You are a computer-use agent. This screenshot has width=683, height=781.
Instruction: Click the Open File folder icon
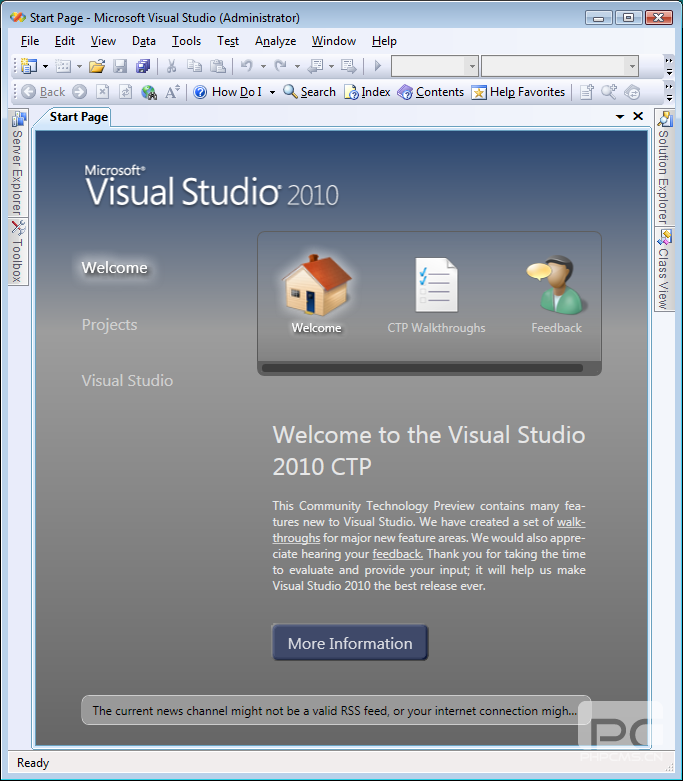[x=97, y=66]
